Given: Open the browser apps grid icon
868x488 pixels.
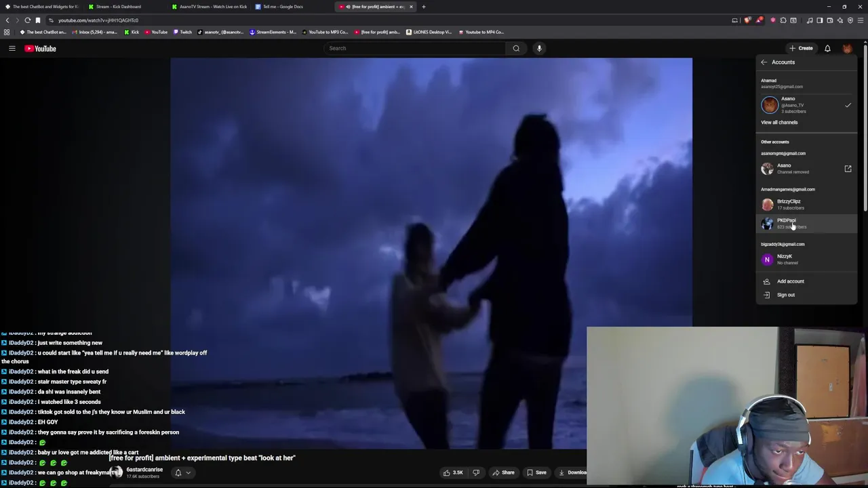Looking at the screenshot, I should (7, 32).
